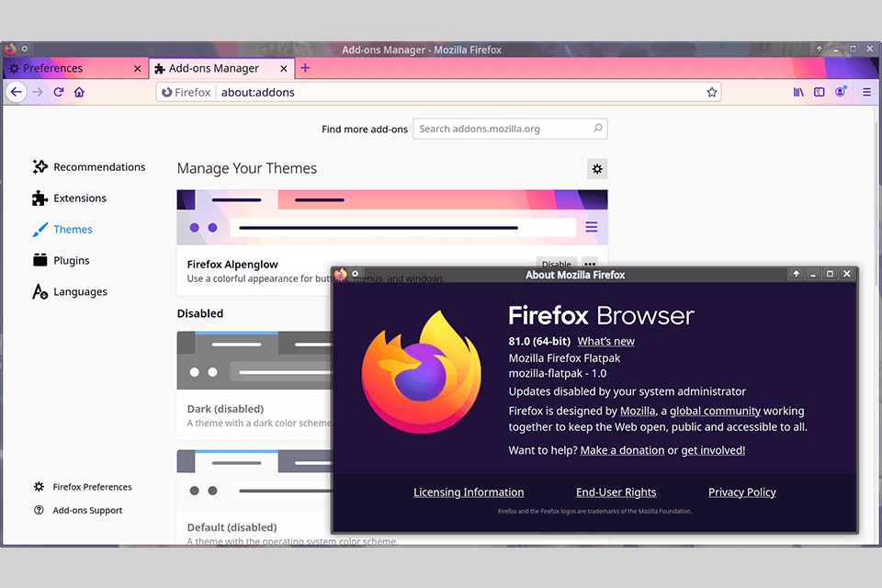Go back with the Back arrow button
The image size is (882, 588).
(x=17, y=92)
